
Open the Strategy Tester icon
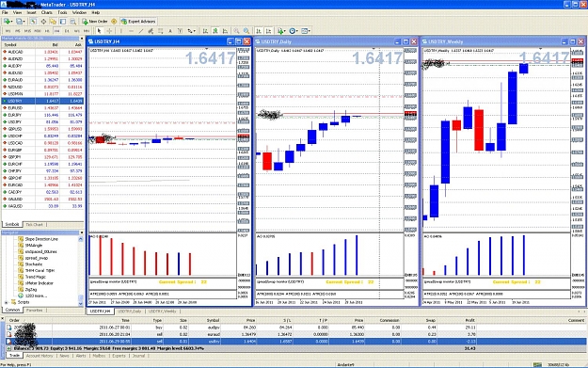(x=72, y=22)
